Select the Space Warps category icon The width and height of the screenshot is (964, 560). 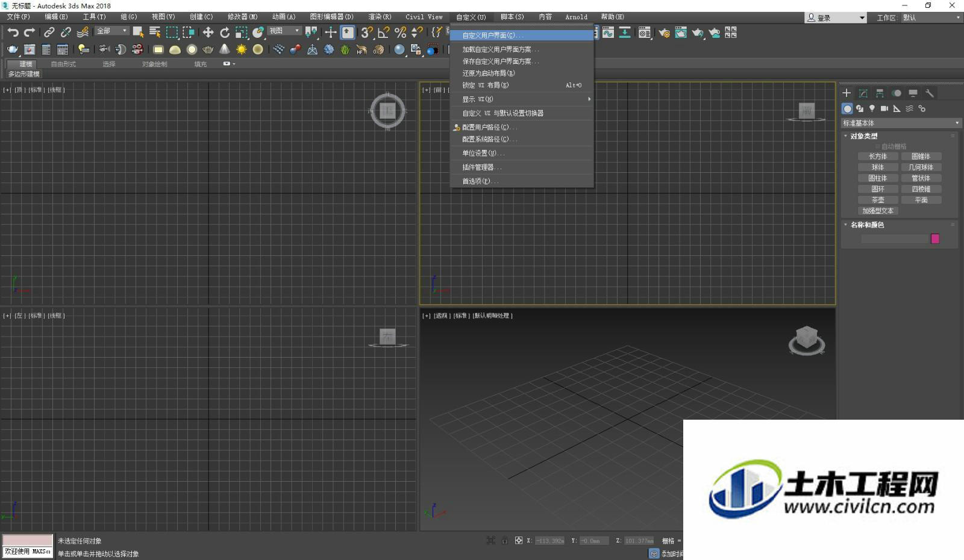[x=909, y=108]
